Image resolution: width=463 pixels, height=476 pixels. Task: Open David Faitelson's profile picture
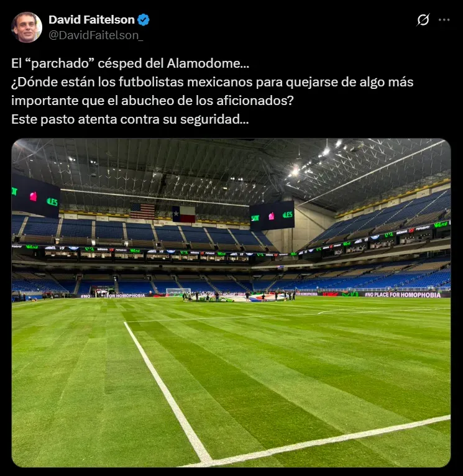tap(27, 27)
